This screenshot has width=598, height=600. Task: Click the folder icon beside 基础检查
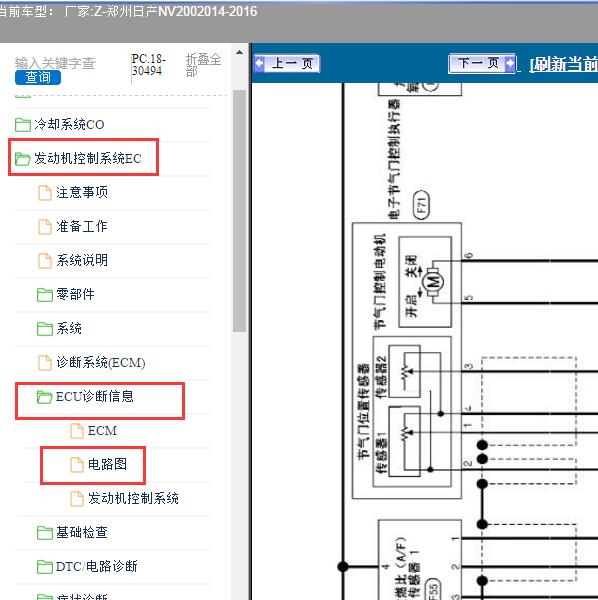coord(45,533)
